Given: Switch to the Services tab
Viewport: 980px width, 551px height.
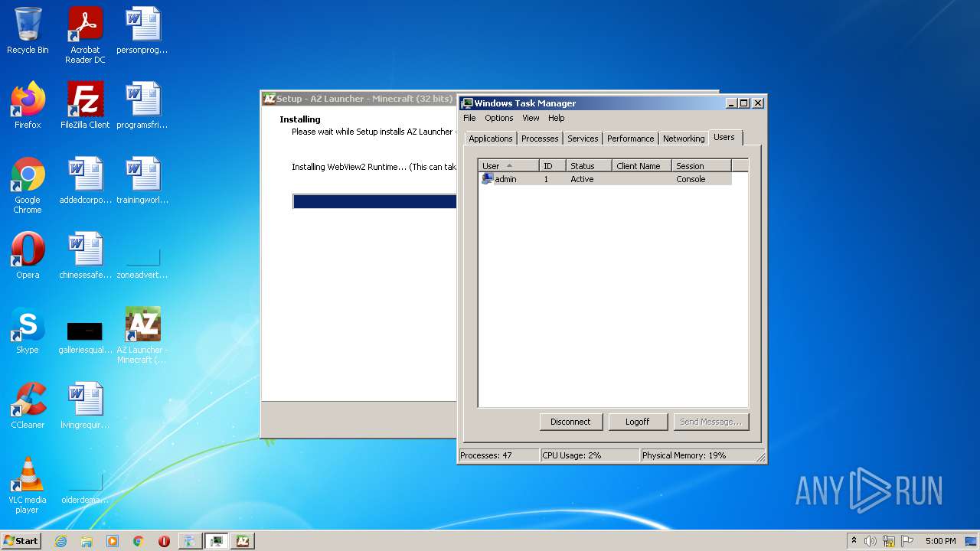Looking at the screenshot, I should [583, 139].
